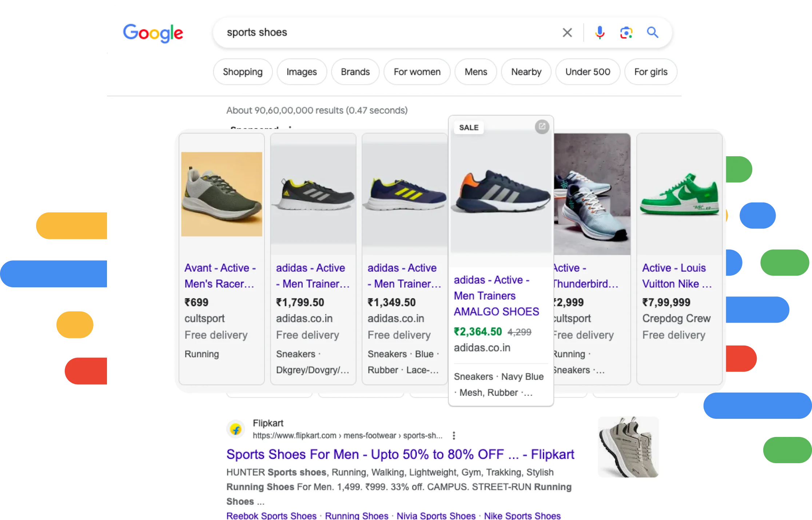Submit search with magnifier icon
Viewport: 812px width, 520px height.
652,32
